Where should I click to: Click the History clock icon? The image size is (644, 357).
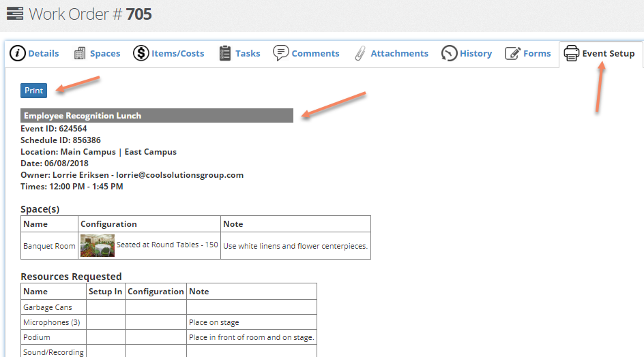[450, 53]
